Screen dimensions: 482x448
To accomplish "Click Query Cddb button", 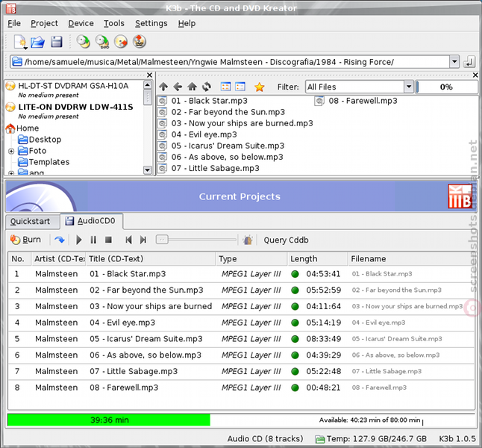I will (286, 240).
